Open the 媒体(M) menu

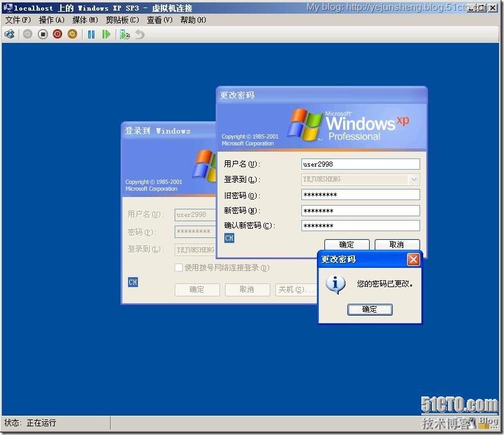click(x=85, y=20)
